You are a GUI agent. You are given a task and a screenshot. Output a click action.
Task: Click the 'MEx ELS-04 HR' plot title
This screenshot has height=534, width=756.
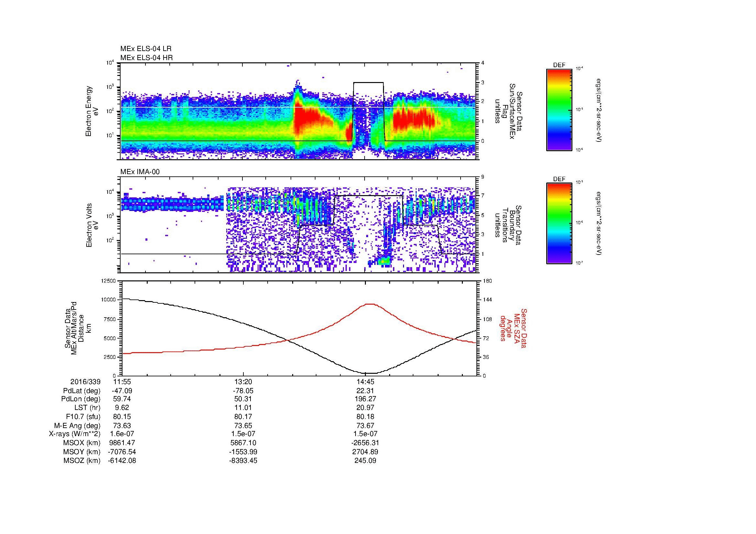coord(146,58)
